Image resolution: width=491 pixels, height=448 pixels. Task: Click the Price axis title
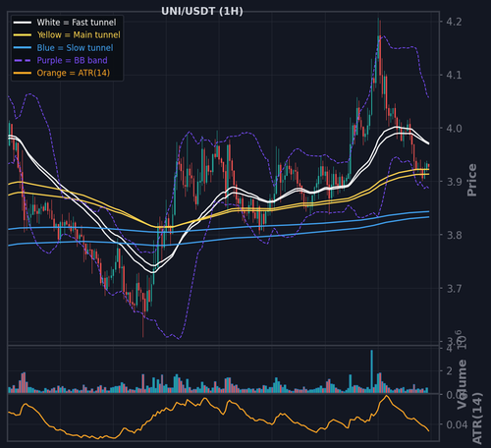[472, 180]
